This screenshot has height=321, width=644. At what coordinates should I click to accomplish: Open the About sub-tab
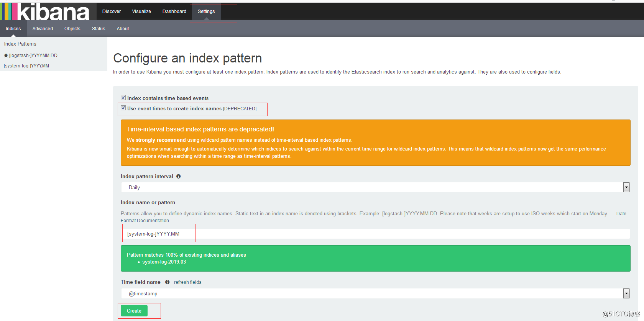[123, 29]
